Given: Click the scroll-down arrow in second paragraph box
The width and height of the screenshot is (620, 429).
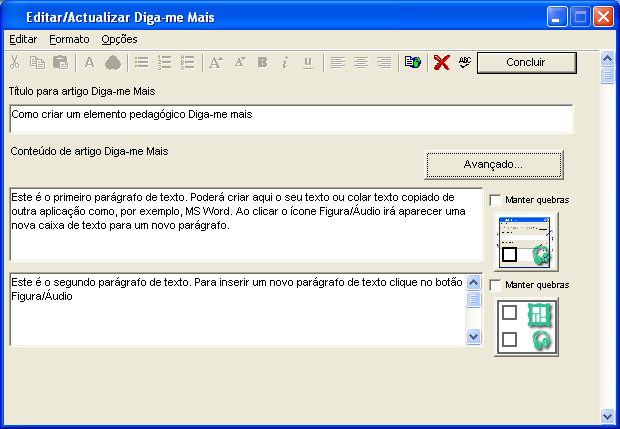Looking at the screenshot, I should point(474,337).
